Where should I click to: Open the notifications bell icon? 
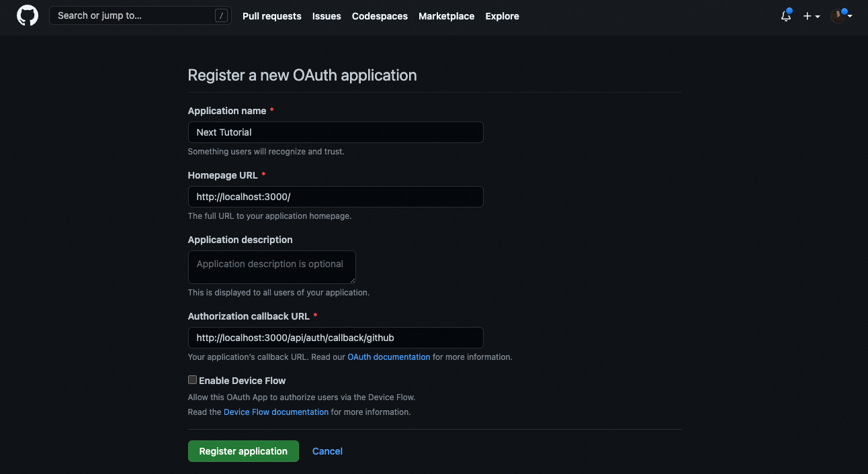785,15
